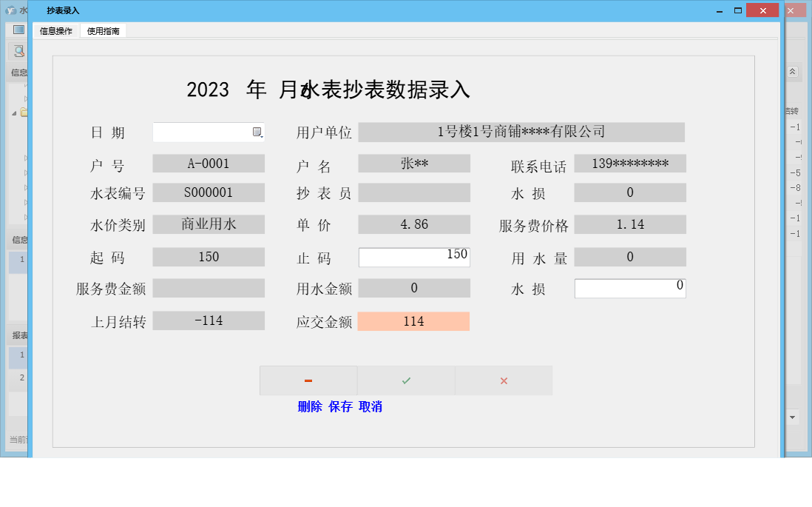Open the calendar picker on the 日期 field
812x507 pixels.
[258, 132]
